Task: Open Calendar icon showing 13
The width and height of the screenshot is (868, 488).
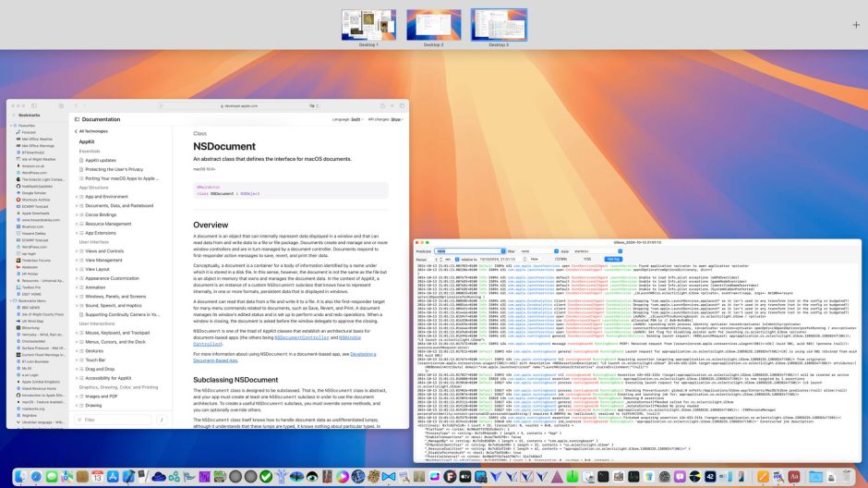Action: 98,476
